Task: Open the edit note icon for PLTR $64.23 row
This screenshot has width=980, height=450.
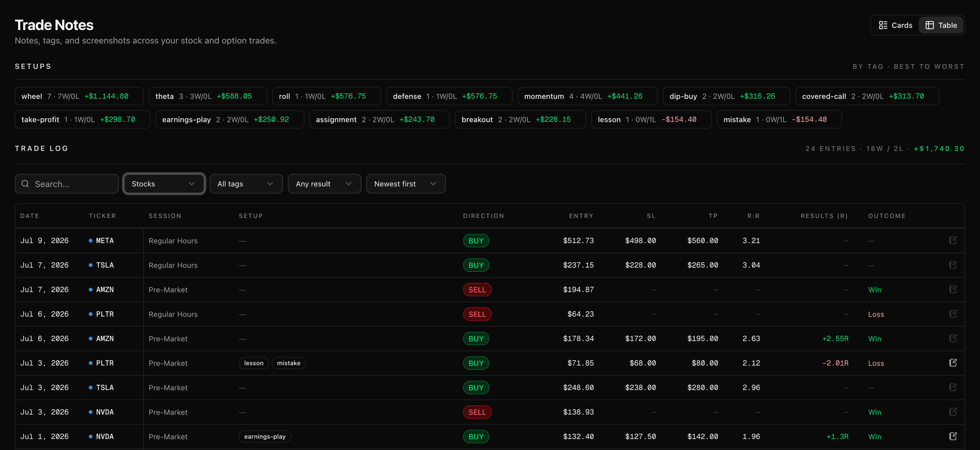Action: coord(953,314)
